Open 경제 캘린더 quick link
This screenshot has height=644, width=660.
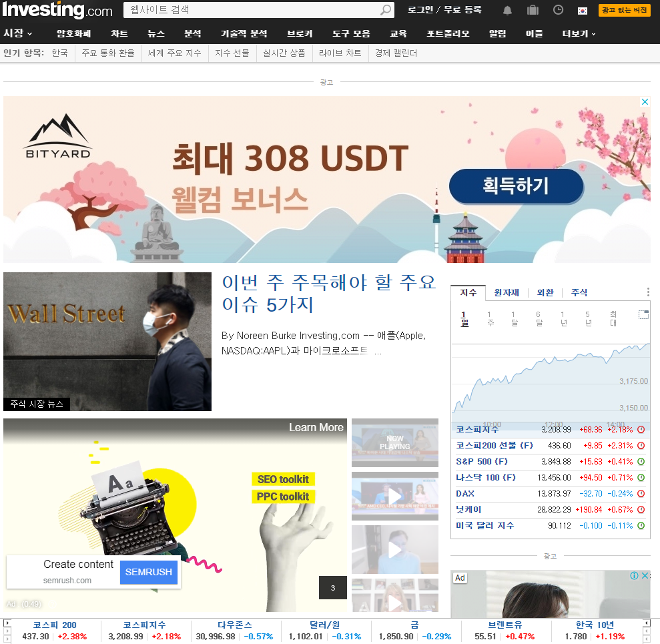pyautogui.click(x=396, y=53)
